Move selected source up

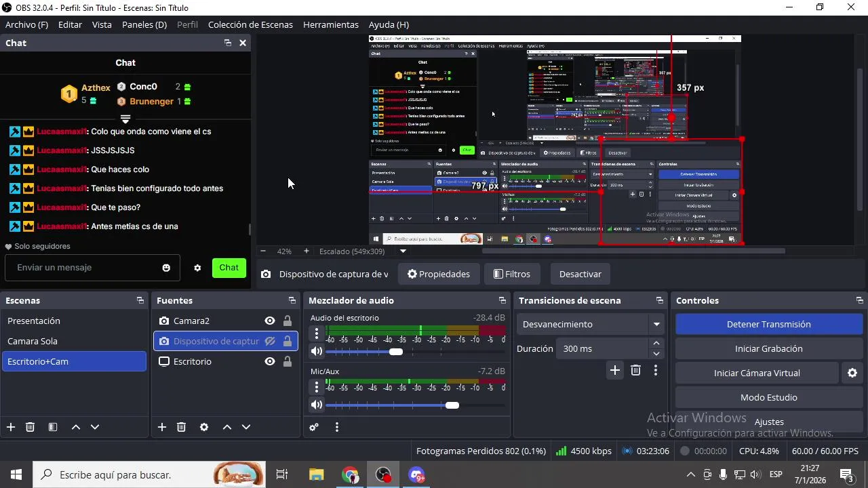(227, 427)
